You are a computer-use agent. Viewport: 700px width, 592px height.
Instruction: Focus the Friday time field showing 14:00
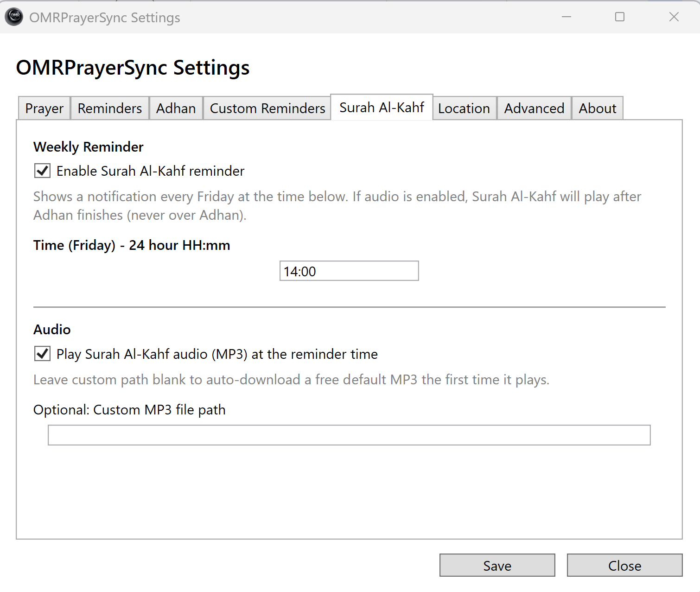point(349,271)
